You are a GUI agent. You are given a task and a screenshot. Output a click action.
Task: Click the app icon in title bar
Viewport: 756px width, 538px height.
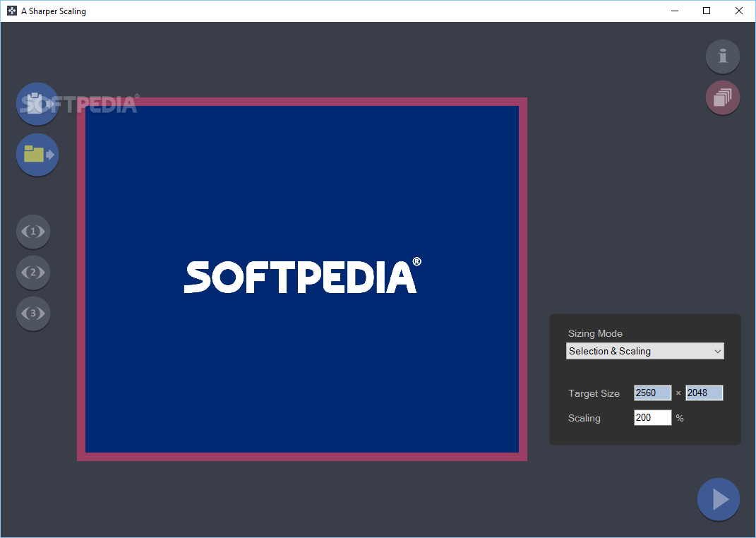[12, 11]
